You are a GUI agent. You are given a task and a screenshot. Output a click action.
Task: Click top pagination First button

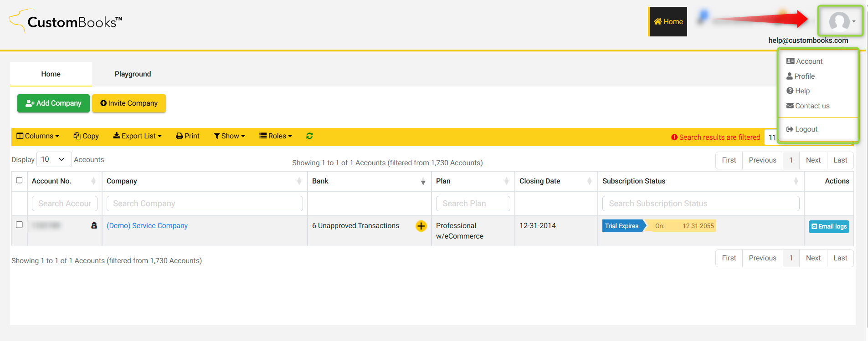pyautogui.click(x=729, y=160)
